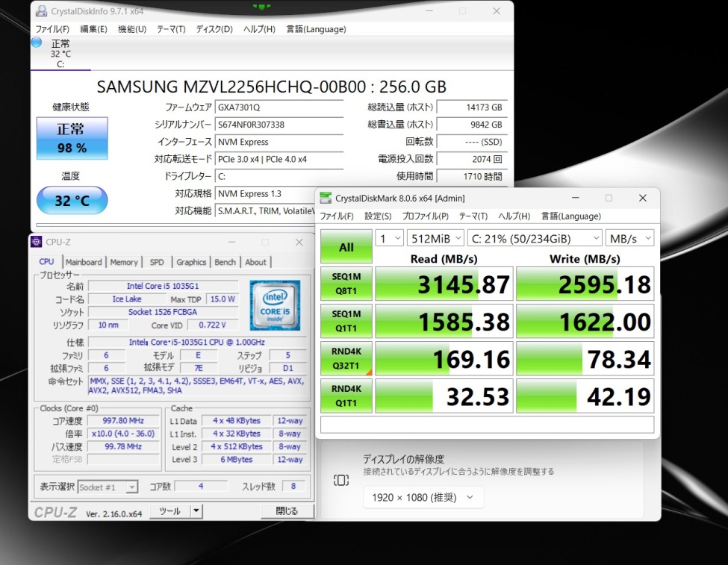Click the 閉じる button in CPU-Z
Viewport: 728px width, 565px height.
(287, 511)
